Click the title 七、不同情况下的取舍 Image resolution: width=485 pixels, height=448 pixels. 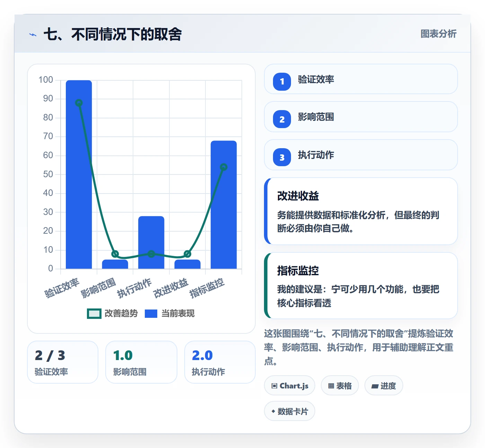tap(113, 34)
